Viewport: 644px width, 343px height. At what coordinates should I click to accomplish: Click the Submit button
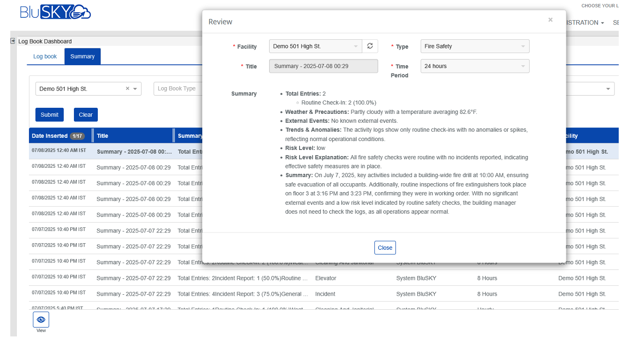pos(50,115)
